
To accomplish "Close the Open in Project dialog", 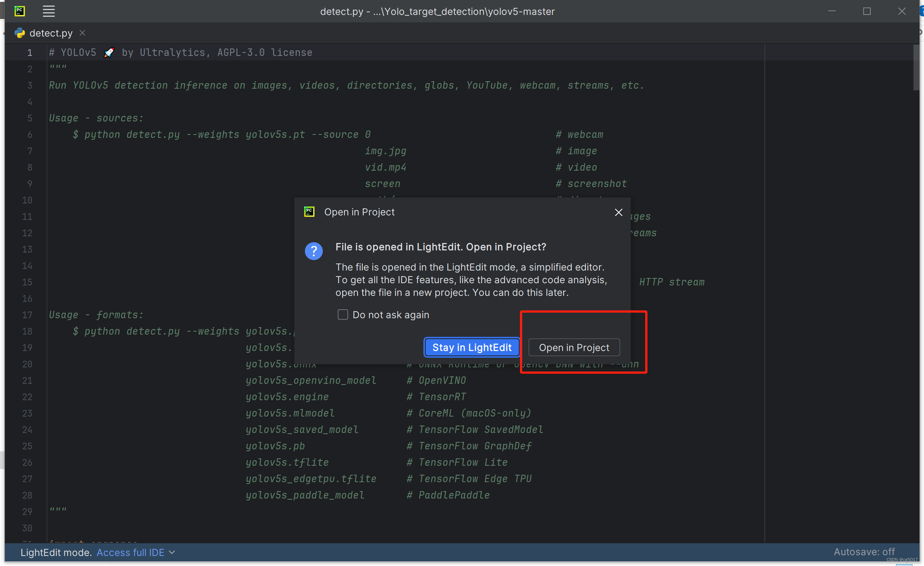I will click(x=618, y=212).
